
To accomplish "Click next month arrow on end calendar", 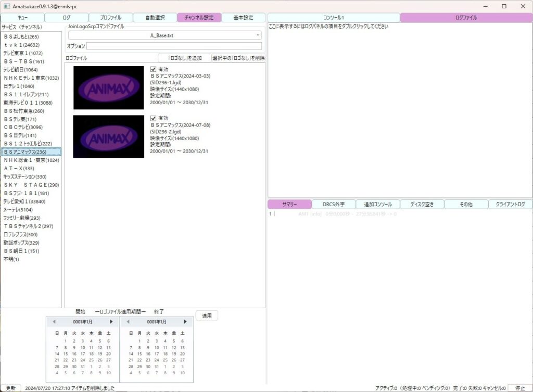I will click(185, 322).
